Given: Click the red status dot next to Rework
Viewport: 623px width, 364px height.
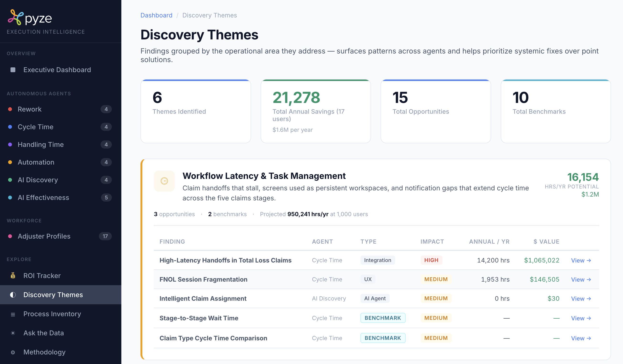Looking at the screenshot, I should click(10, 109).
